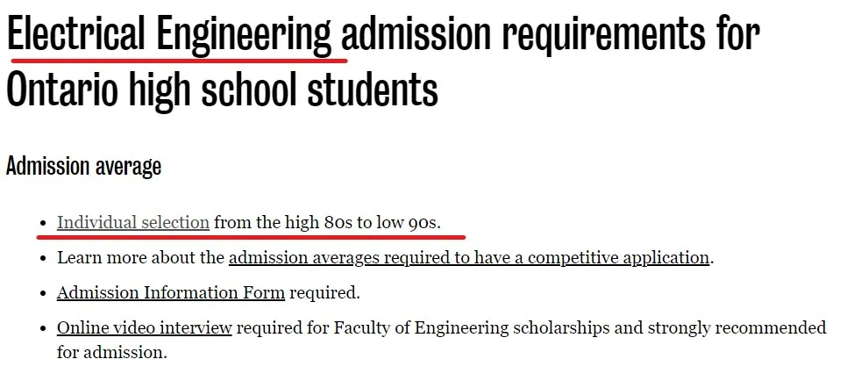Click the word 'required.' after Admission Information Form
The image size is (868, 388).
click(324, 292)
